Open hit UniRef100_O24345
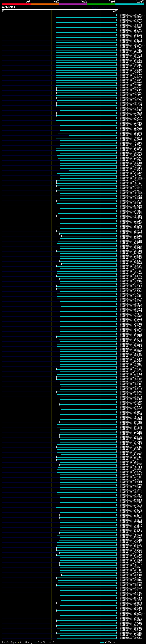The image size is (146, 644). (x=131, y=135)
